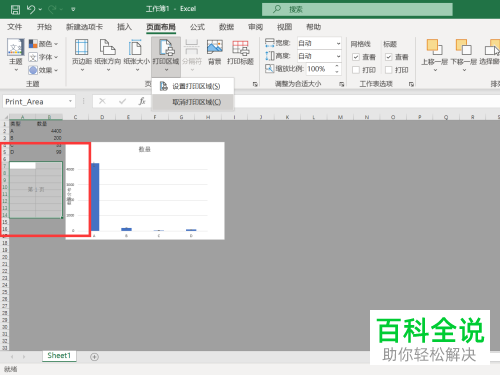Open the 文件 menu tab

tap(15, 27)
